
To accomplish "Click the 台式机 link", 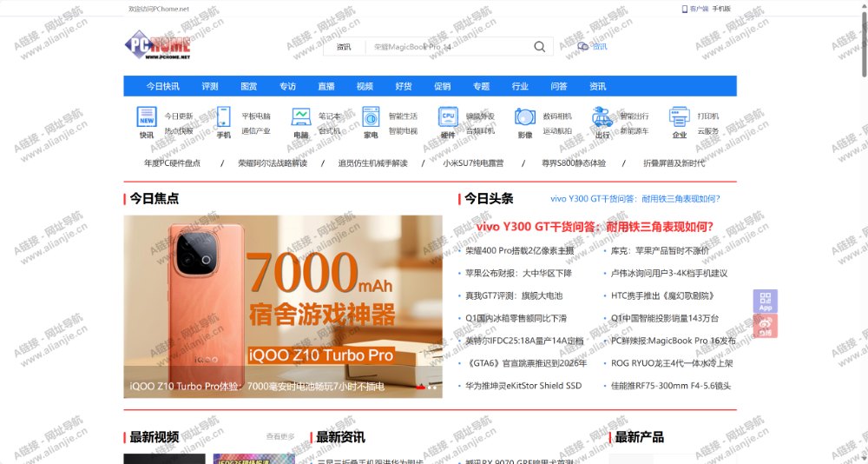I will 329,131.
